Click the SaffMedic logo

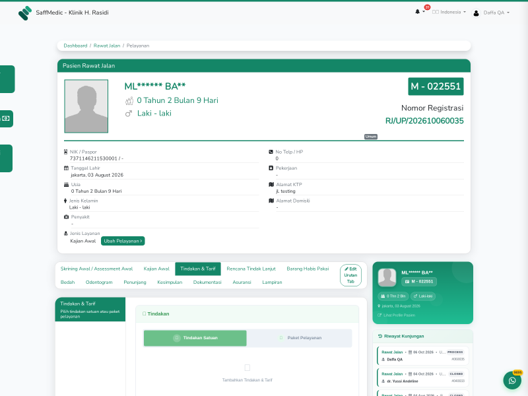point(25,13)
